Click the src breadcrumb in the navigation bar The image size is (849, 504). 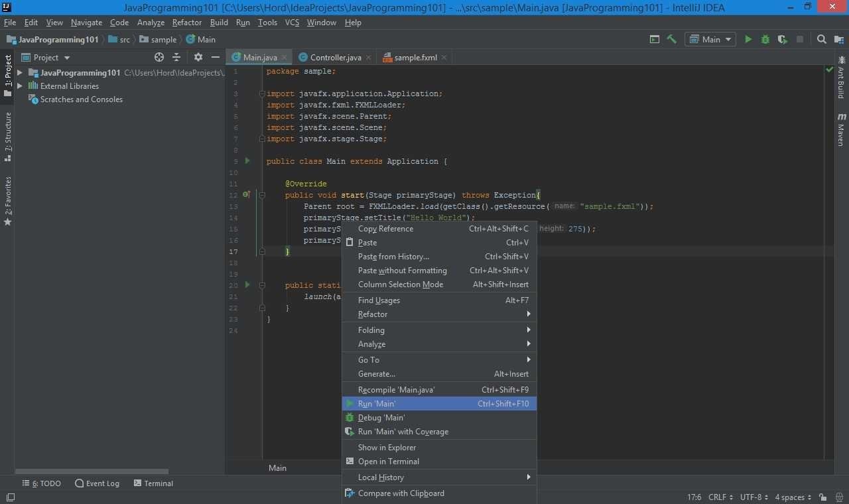[x=119, y=40]
